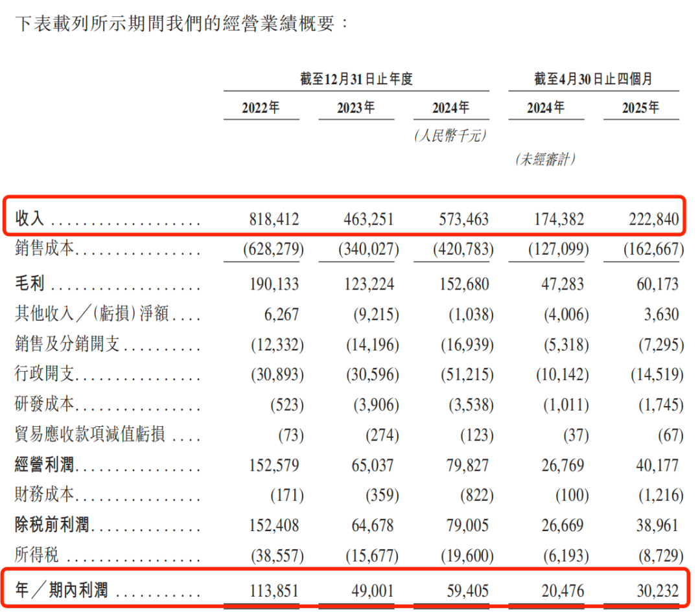
Task: Select the 研發成本 row label
Action: [x=45, y=405]
